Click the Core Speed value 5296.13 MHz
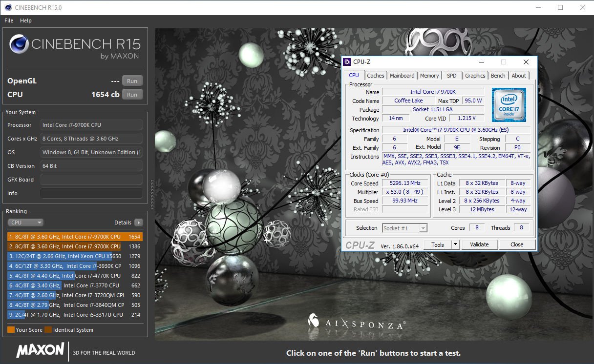The image size is (594, 364). point(404,183)
